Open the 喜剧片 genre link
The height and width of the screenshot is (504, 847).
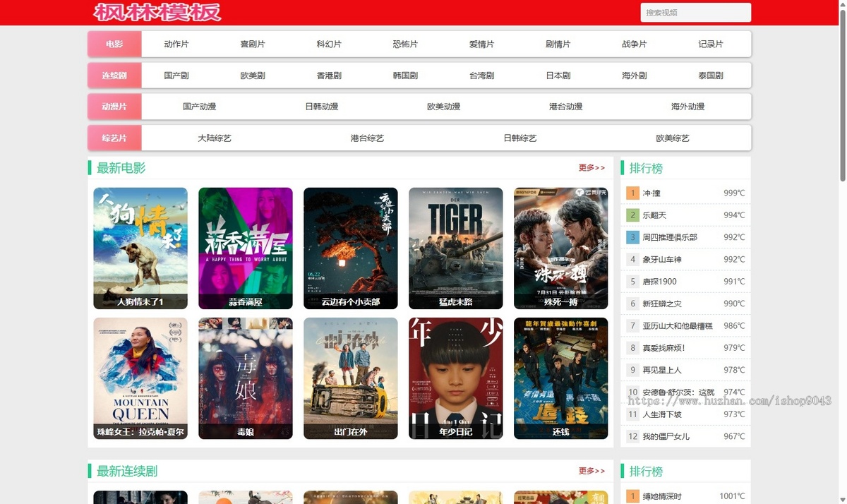tap(253, 44)
